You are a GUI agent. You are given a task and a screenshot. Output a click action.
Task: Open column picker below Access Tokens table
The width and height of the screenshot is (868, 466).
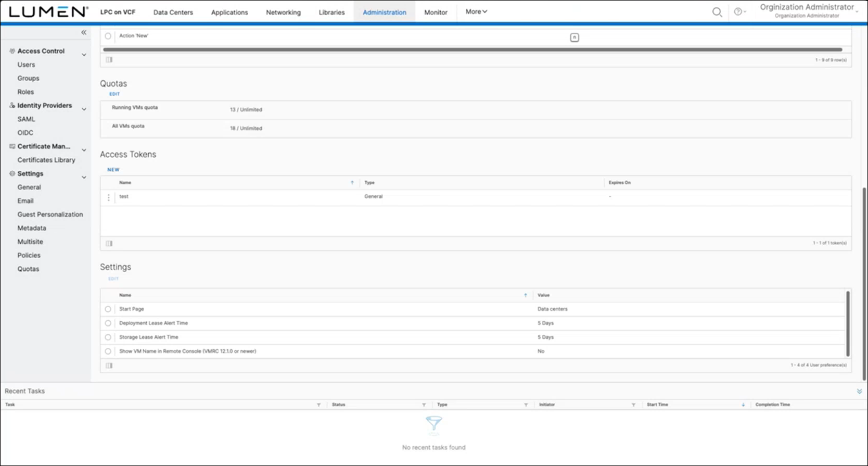109,243
